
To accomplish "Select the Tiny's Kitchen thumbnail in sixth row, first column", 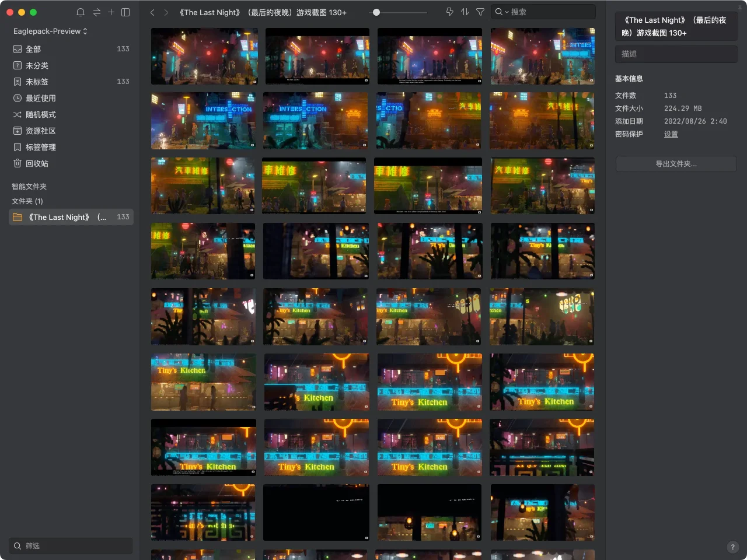I will pyautogui.click(x=204, y=382).
